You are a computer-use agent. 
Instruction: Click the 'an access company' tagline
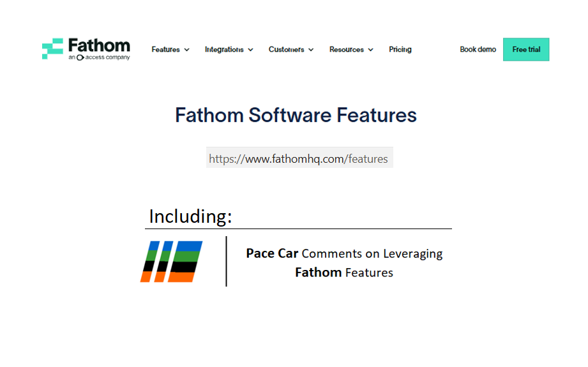point(100,57)
